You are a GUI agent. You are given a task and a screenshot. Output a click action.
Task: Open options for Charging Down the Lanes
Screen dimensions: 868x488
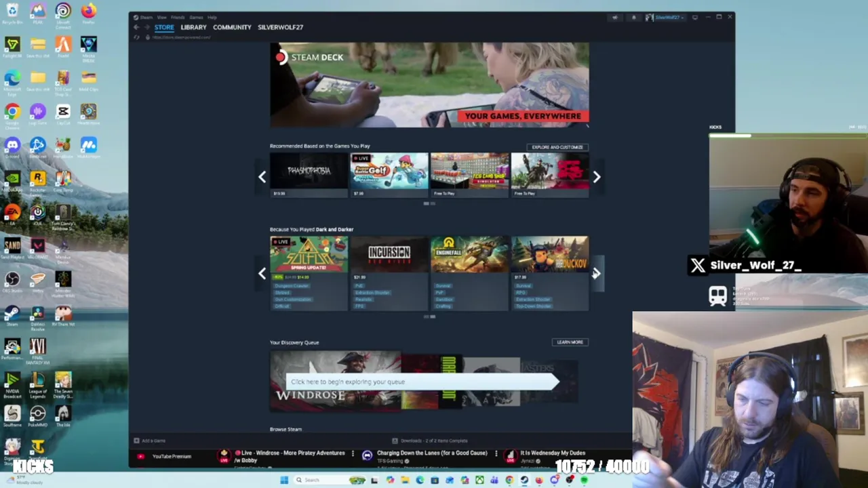click(496, 453)
